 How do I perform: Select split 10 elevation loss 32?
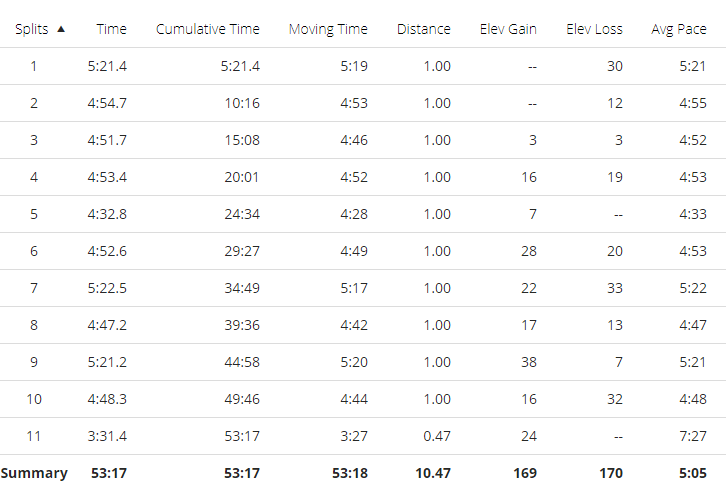pos(615,399)
